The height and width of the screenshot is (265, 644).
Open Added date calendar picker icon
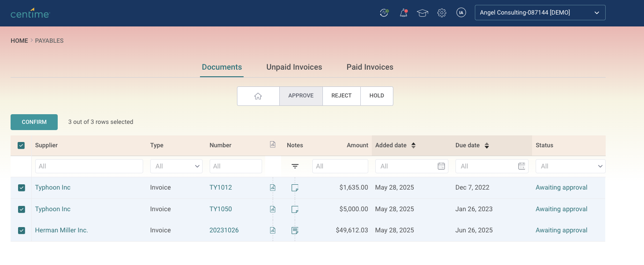[441, 166]
